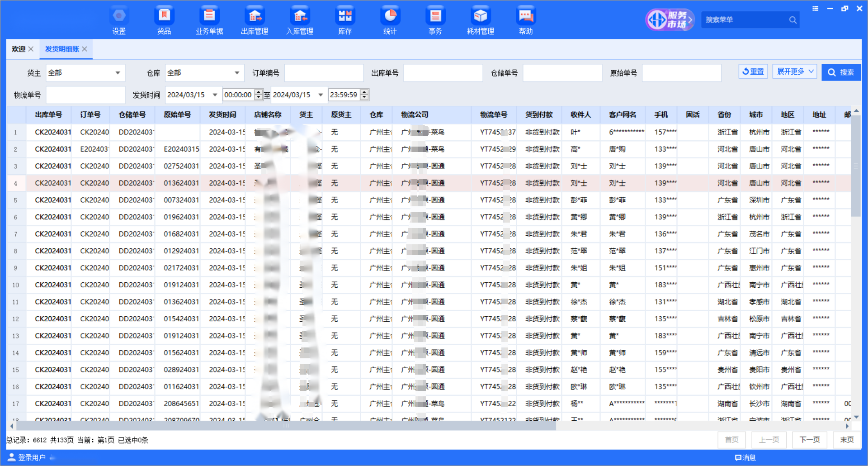
Task: Select row 17 city 长沙市
Action: [759, 404]
